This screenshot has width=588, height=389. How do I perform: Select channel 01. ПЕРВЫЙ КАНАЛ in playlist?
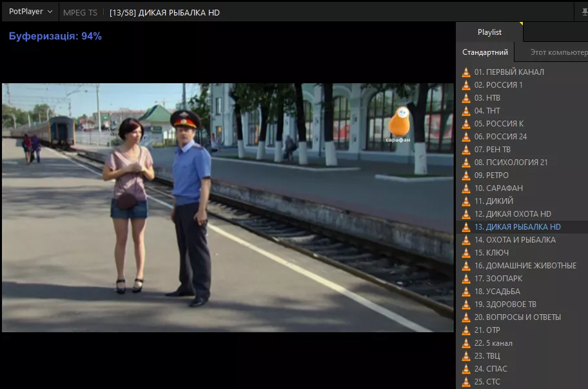(x=522, y=72)
